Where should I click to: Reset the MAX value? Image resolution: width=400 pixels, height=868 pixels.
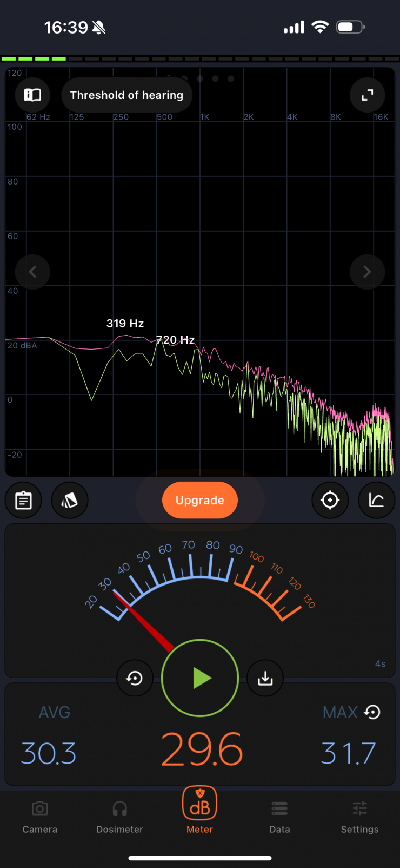click(x=372, y=712)
